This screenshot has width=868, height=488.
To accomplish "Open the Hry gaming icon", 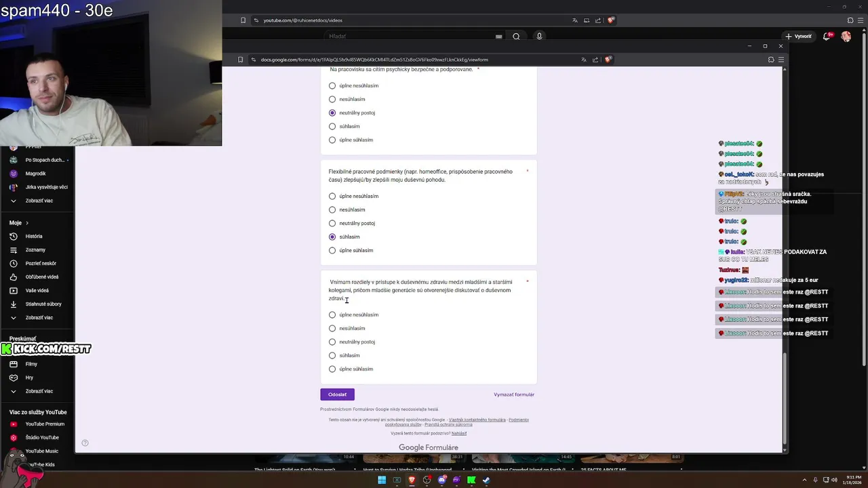I will pyautogui.click(x=13, y=378).
